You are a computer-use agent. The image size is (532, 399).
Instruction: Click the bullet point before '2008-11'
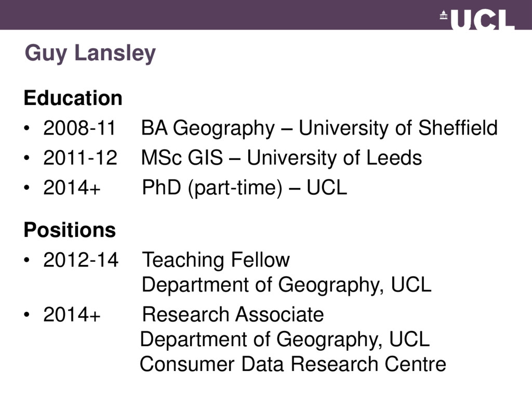(27, 129)
